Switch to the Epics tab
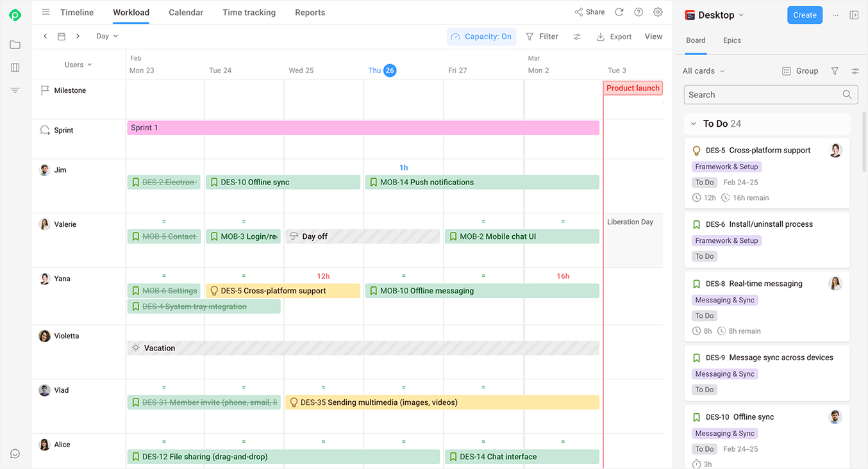Screen dimensions: 868x469 [731, 40]
